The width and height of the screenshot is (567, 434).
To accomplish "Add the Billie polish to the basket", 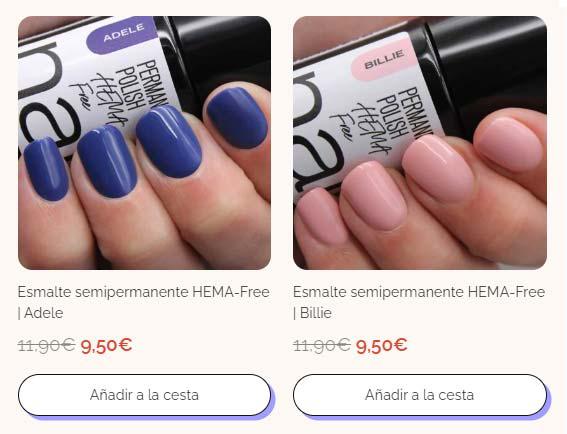I will [x=420, y=395].
